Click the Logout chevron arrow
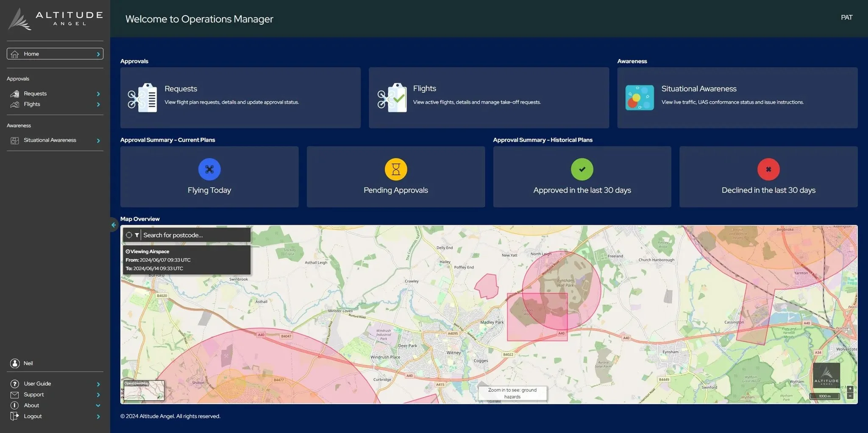Viewport: 868px width, 433px height. click(98, 417)
